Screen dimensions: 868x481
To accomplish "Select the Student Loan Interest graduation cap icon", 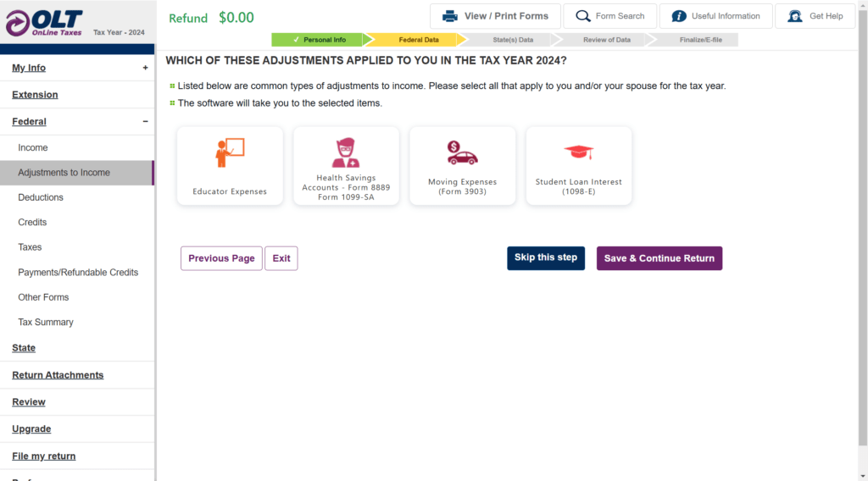I will click(578, 152).
